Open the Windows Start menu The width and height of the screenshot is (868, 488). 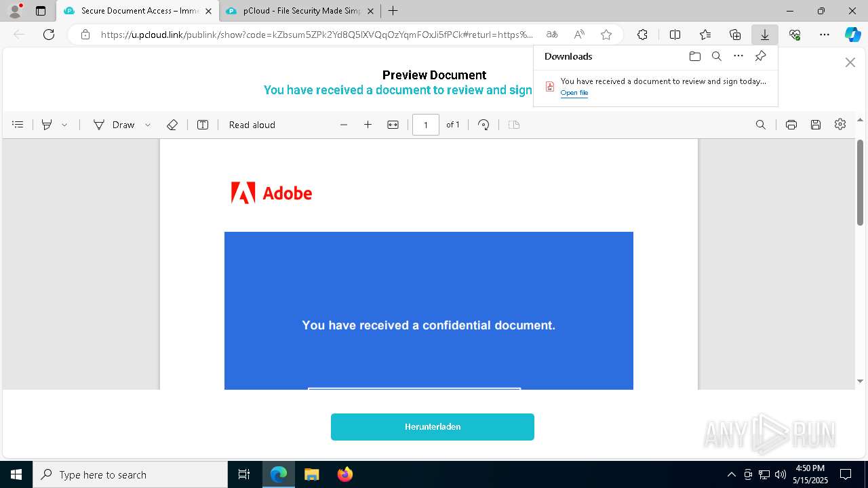click(16, 474)
